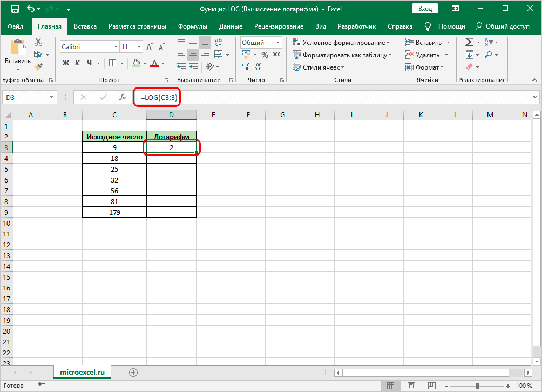Open the Файл menu
Viewport: 542px width, 392px height.
[x=15, y=26]
